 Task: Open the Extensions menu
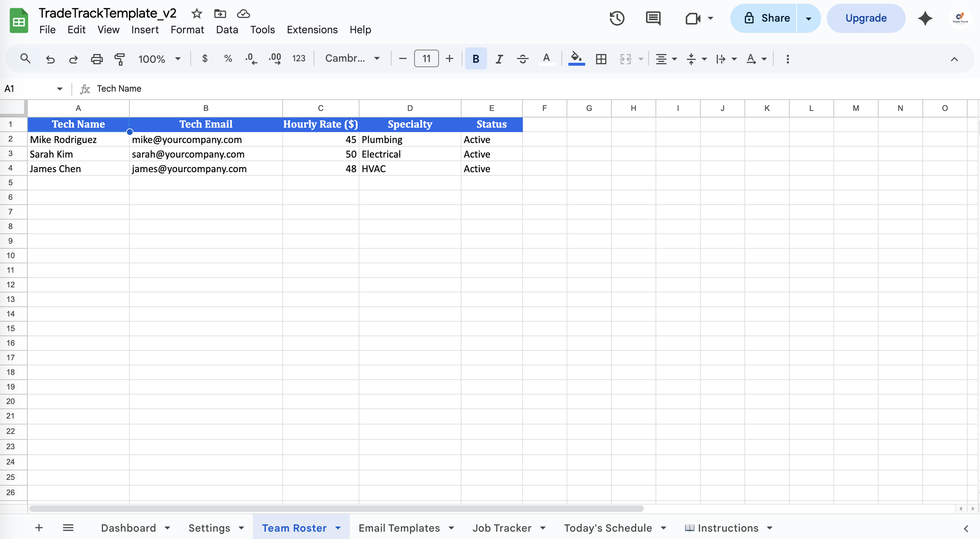point(312,30)
